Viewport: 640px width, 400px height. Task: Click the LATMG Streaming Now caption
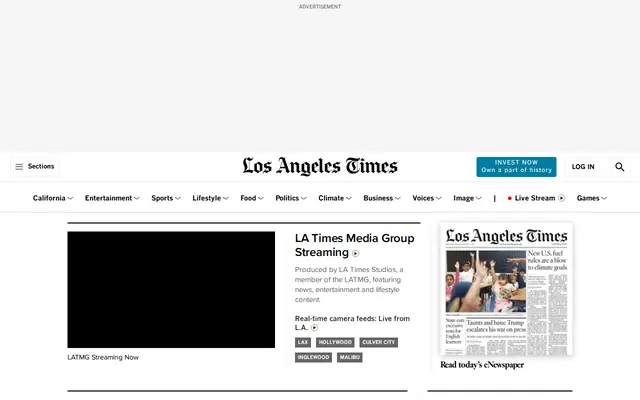(x=103, y=357)
